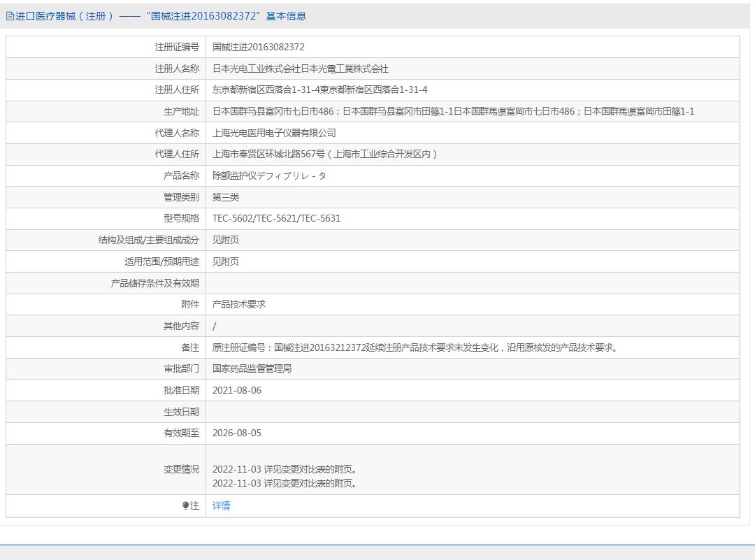Click the 附件 label
Viewport: 755px width, 560px height.
pyautogui.click(x=190, y=305)
